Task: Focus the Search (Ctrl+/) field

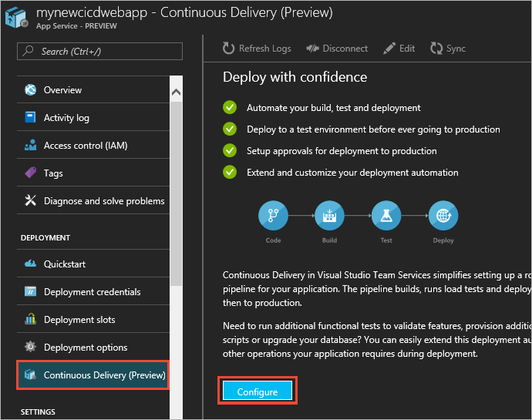Action: [99, 51]
